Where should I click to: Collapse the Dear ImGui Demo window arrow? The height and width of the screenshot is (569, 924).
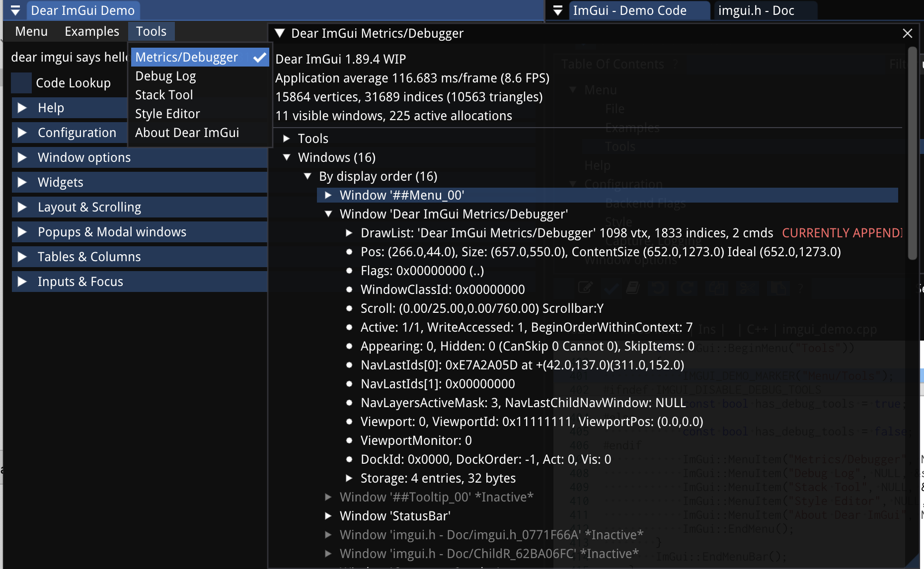point(15,10)
